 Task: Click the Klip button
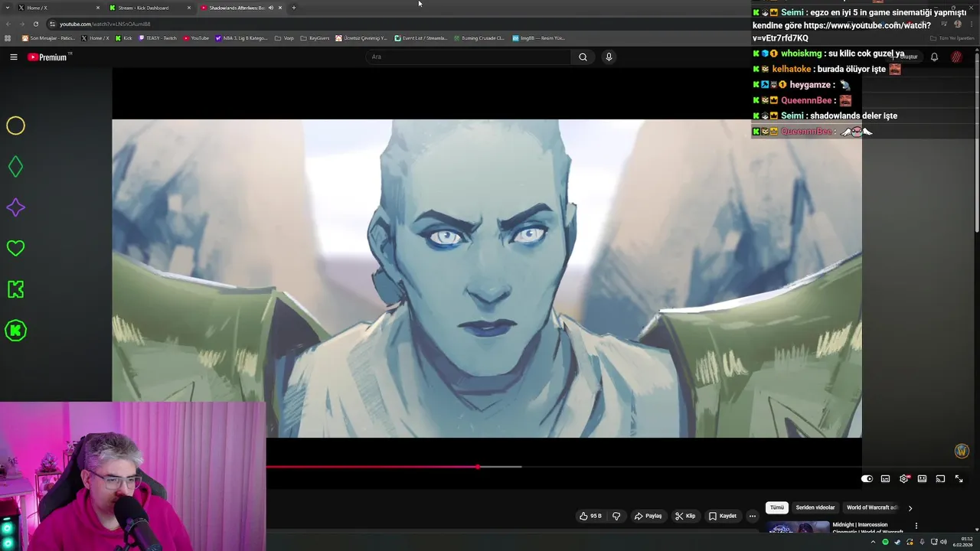click(685, 516)
